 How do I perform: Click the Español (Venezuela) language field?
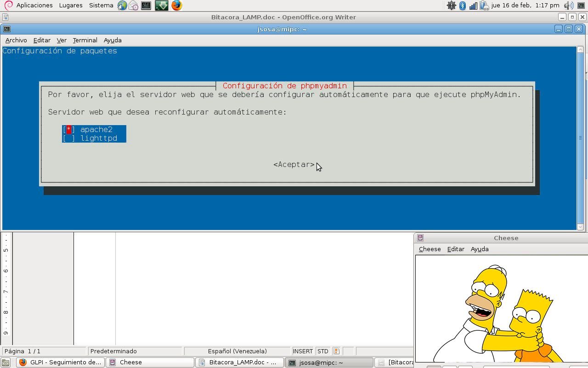[x=237, y=351]
